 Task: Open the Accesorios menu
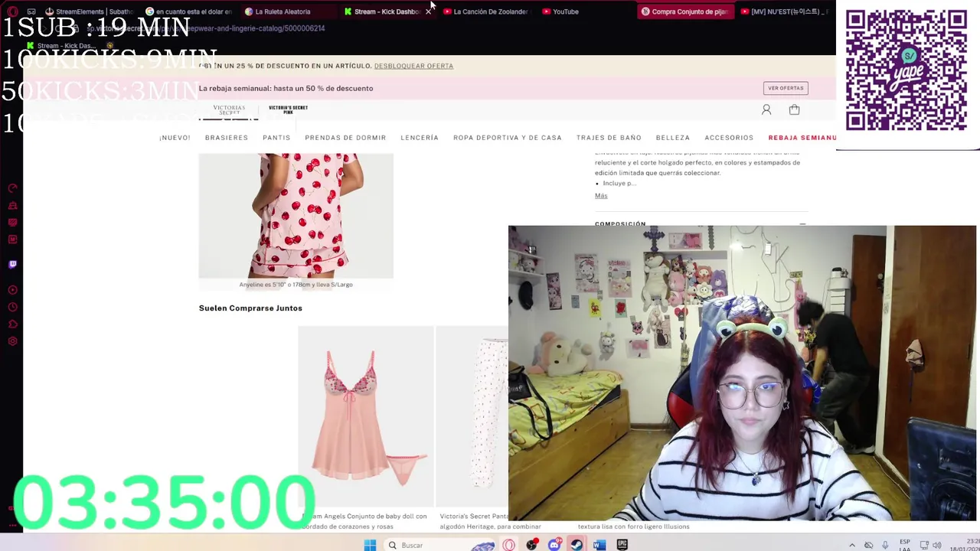click(x=729, y=138)
